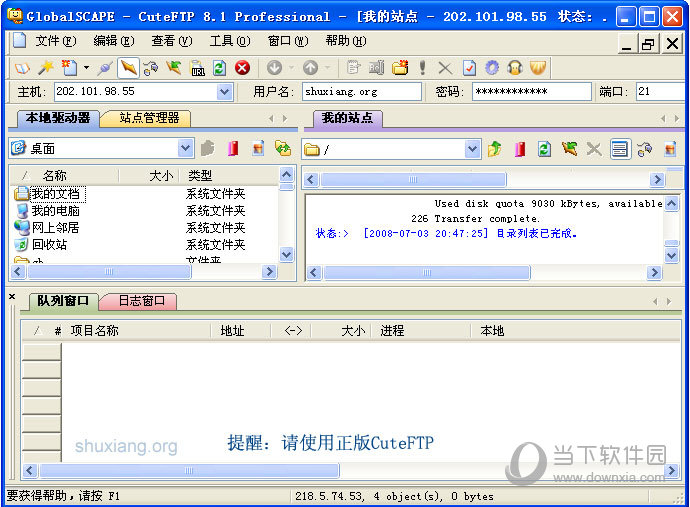
Task: Open the blue gear settings icon
Action: [x=492, y=68]
